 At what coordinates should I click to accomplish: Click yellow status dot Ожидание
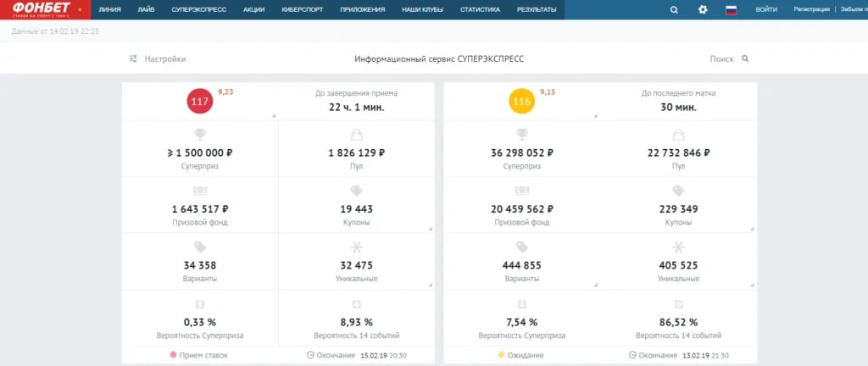502,355
